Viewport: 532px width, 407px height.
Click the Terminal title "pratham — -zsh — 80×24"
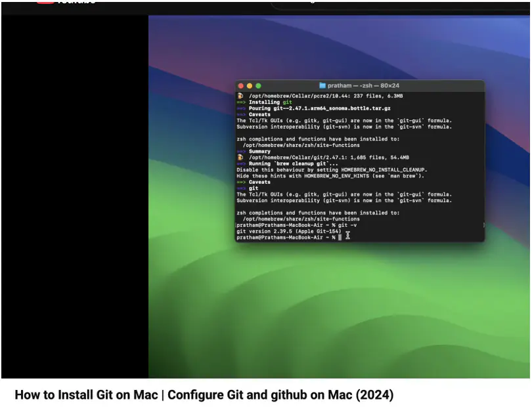click(363, 85)
